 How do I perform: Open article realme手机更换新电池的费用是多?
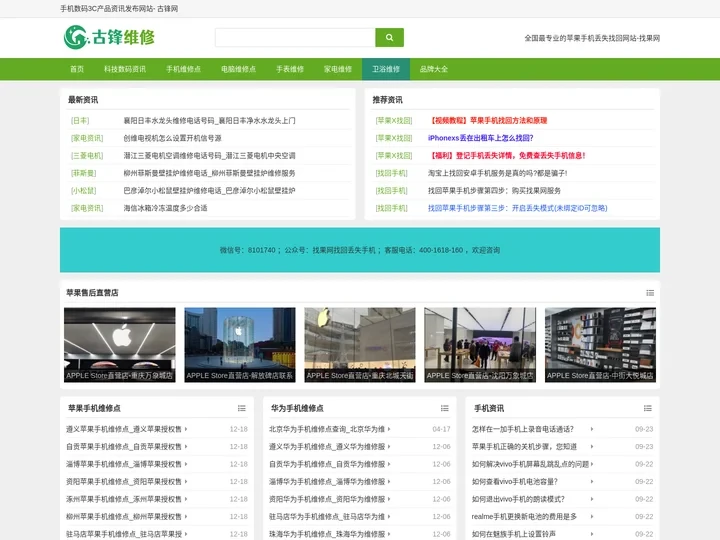524,517
